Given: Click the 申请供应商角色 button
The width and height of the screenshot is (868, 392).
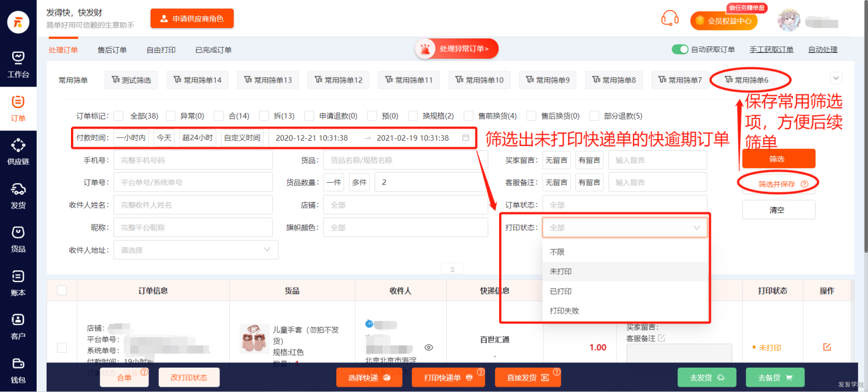Looking at the screenshot, I should [192, 19].
